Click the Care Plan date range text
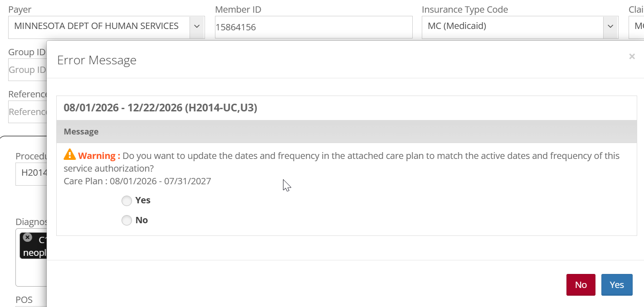Image resolution: width=644 pixels, height=307 pixels. point(137,181)
